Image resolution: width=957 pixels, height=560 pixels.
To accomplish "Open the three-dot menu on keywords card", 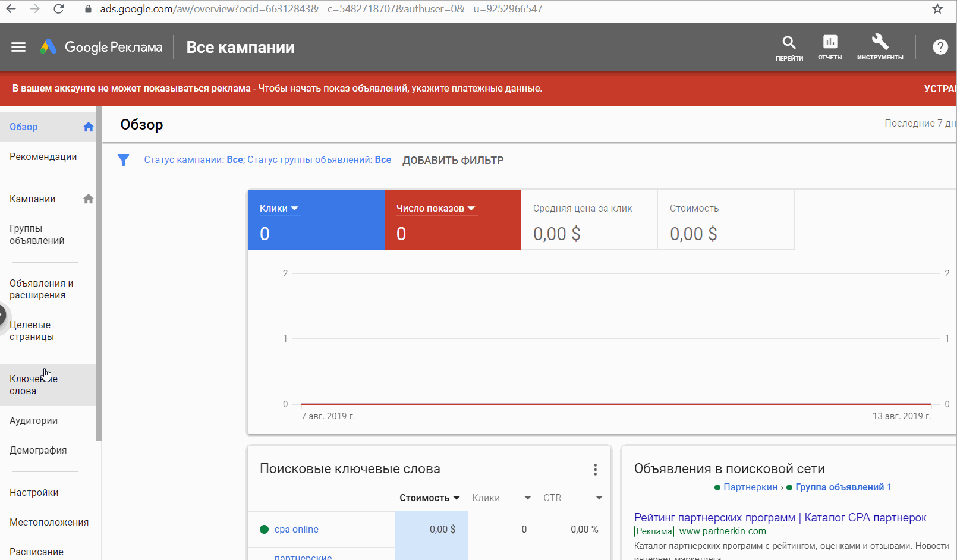I will (595, 470).
